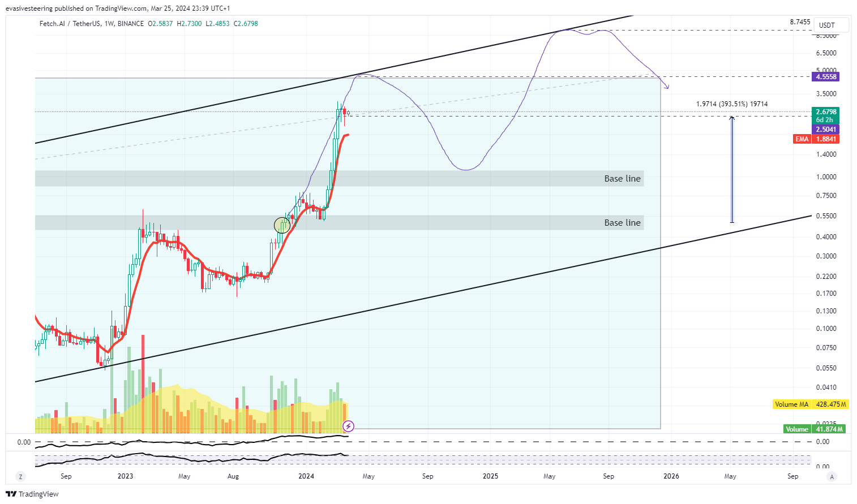
Task: Click the Aug label on time axis
Action: [x=233, y=476]
